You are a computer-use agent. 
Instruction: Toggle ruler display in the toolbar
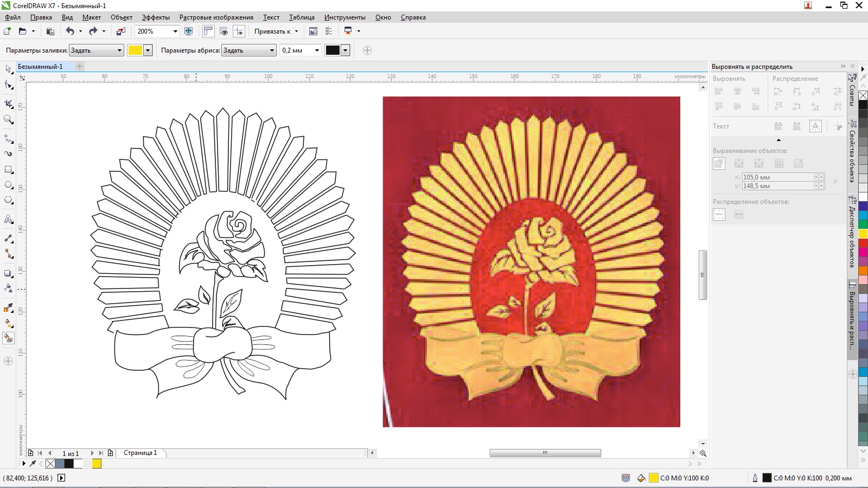coord(209,31)
